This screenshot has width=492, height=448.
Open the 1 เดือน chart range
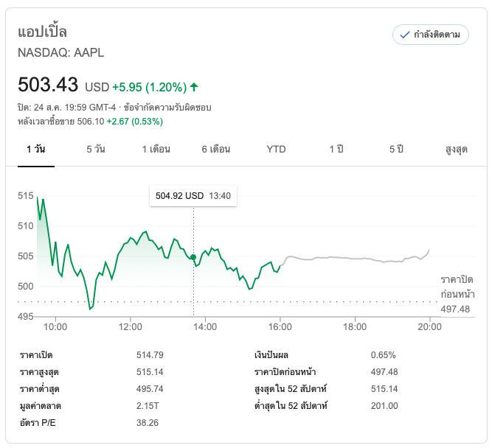coord(156,149)
